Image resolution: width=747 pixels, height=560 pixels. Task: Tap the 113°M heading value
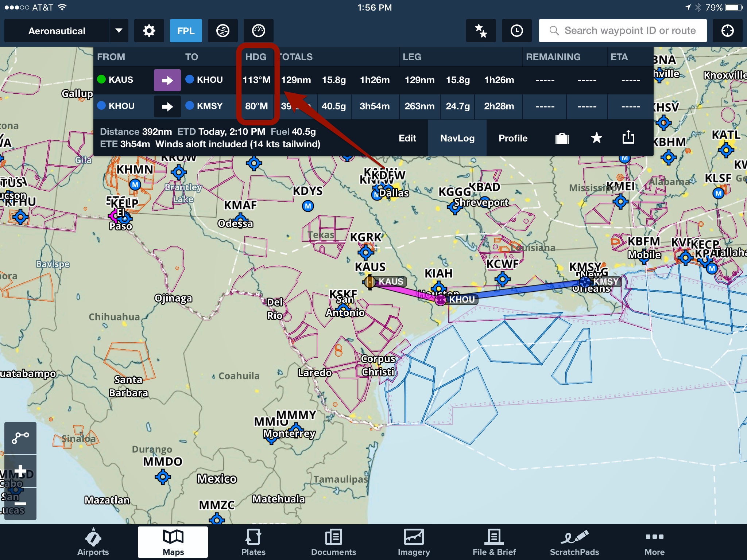tap(257, 80)
